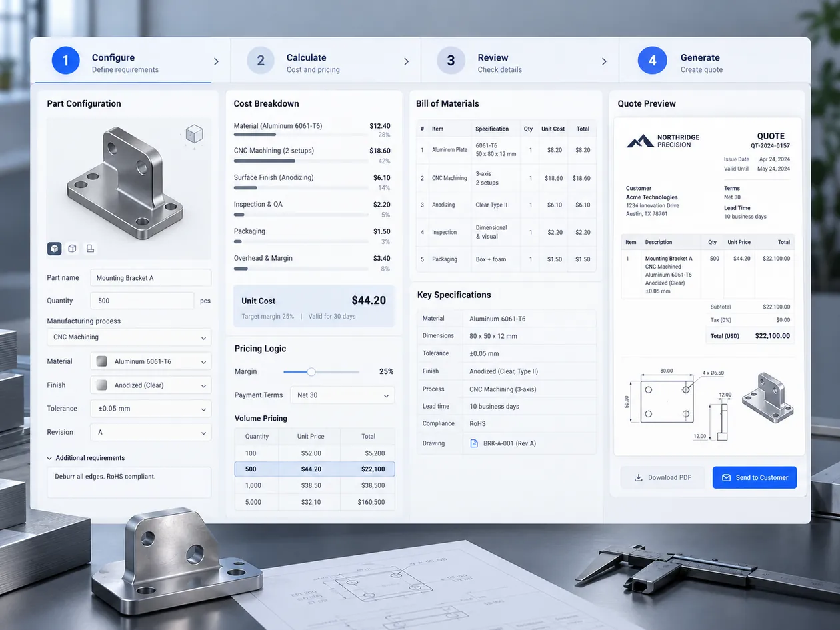Click the Anodized (Clear) finish swatch
The width and height of the screenshot is (840, 630).
coord(102,385)
